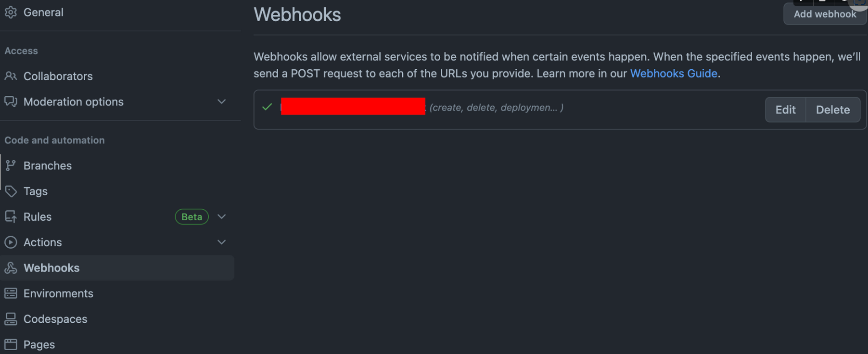This screenshot has width=868, height=354.
Task: Expand the Rules section chevron
Action: (221, 216)
